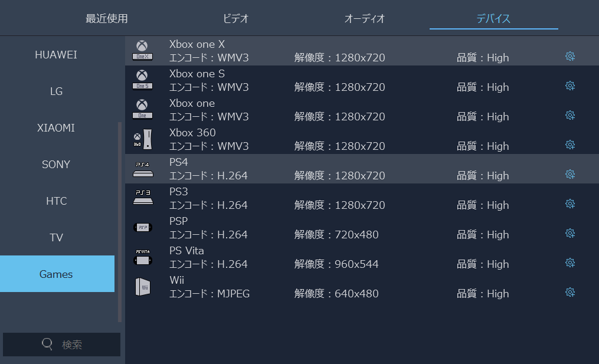The width and height of the screenshot is (599, 364).
Task: Click the magnifier search icon
Action: pos(47,344)
